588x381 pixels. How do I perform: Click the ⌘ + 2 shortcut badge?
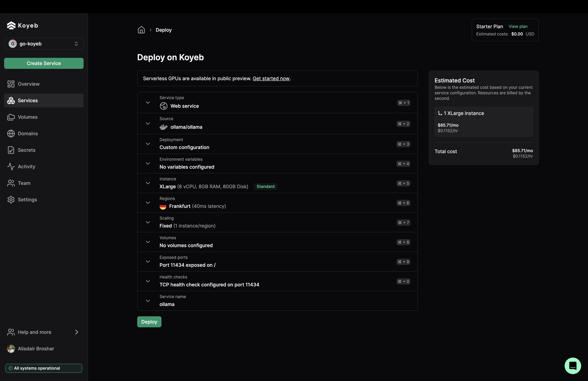tap(404, 124)
